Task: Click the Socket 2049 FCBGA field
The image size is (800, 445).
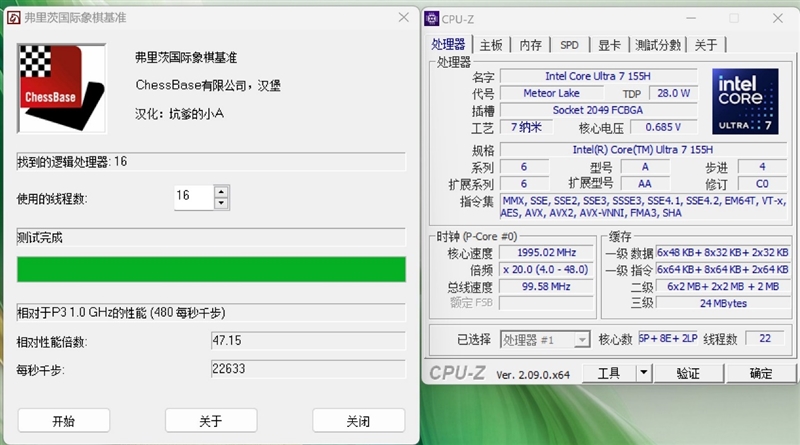Action: [598, 110]
